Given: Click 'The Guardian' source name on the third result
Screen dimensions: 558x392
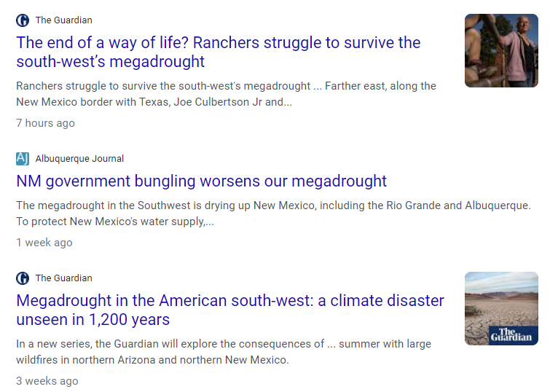Looking at the screenshot, I should (x=63, y=278).
